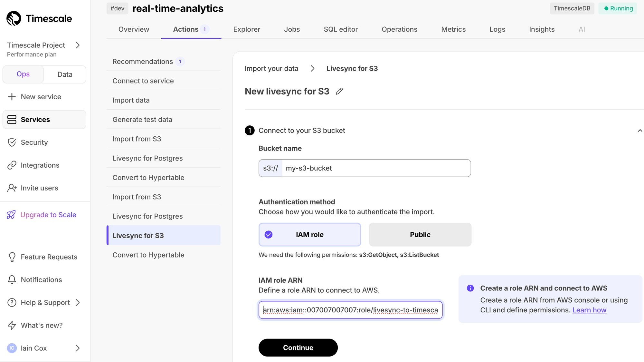Image resolution: width=644 pixels, height=362 pixels.
Task: Collapse the Connect to your S3 bucket section
Action: point(640,131)
